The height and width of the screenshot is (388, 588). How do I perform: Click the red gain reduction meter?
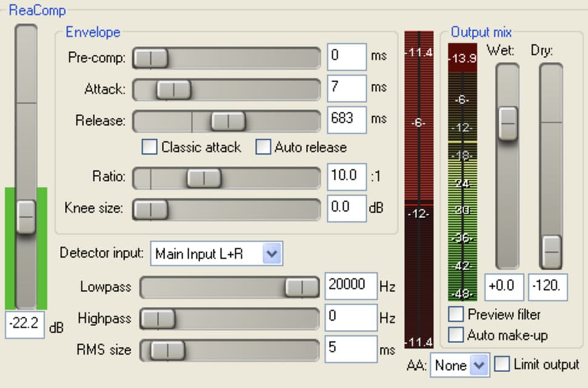click(x=419, y=190)
